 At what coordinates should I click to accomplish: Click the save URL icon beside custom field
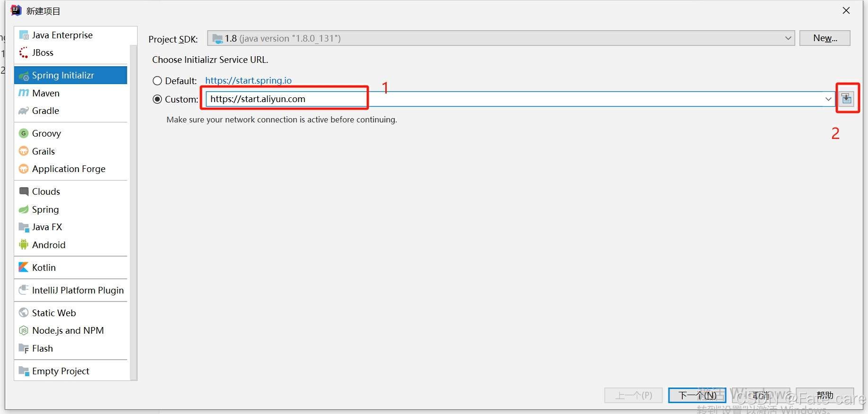coord(846,98)
